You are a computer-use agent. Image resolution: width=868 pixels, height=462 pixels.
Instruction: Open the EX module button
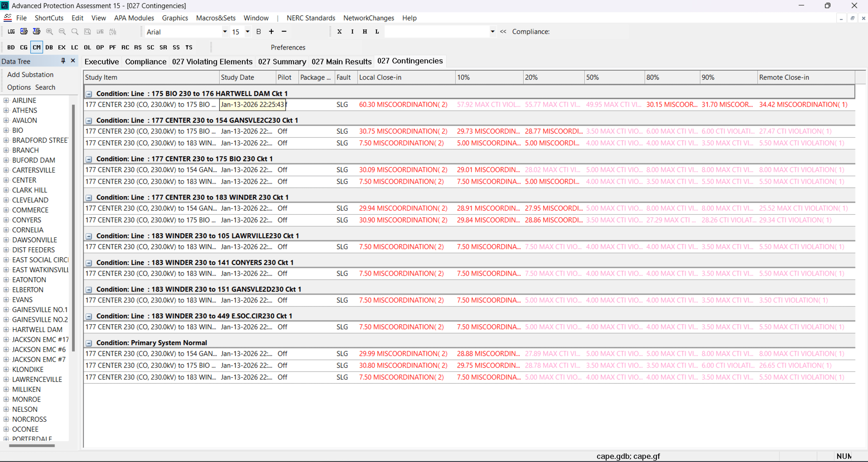click(x=62, y=48)
